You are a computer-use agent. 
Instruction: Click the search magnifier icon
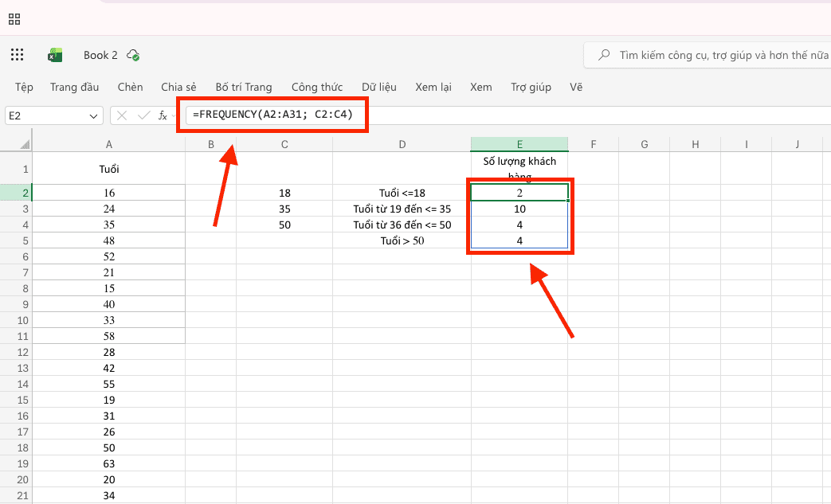coord(604,54)
